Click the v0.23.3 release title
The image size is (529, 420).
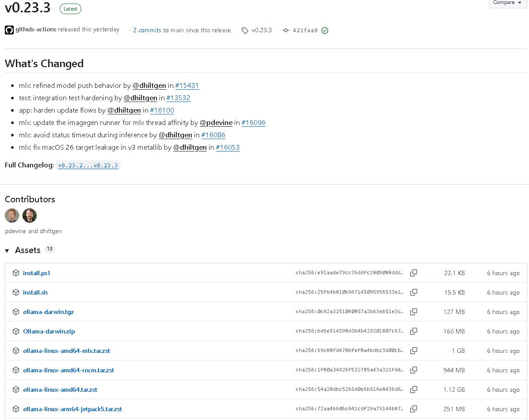(x=28, y=8)
